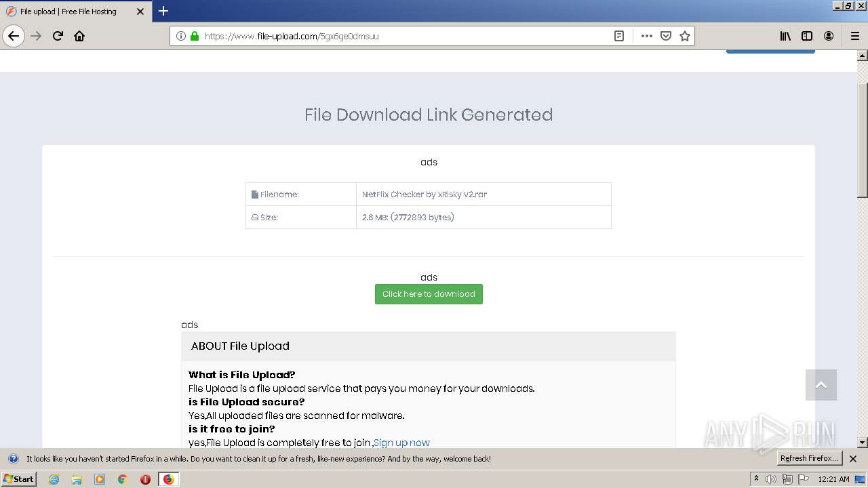Launch Internet Explorer from the taskbar
Screen dimensions: 868x488
(54, 479)
